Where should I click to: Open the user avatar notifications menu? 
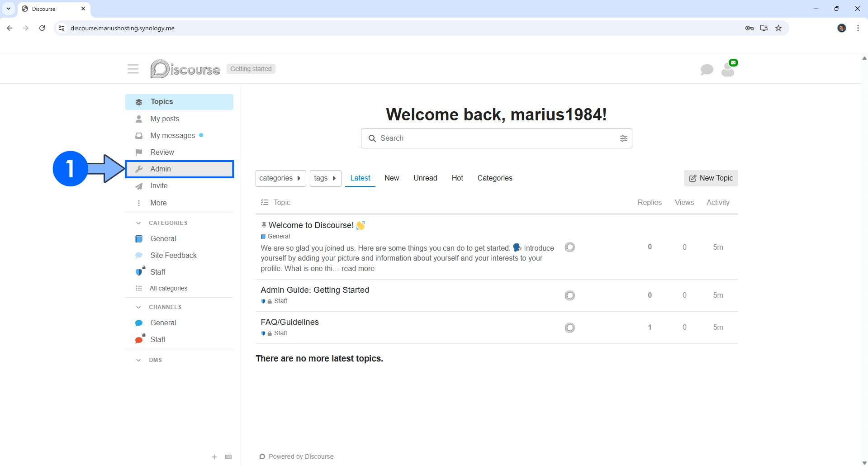pyautogui.click(x=728, y=69)
